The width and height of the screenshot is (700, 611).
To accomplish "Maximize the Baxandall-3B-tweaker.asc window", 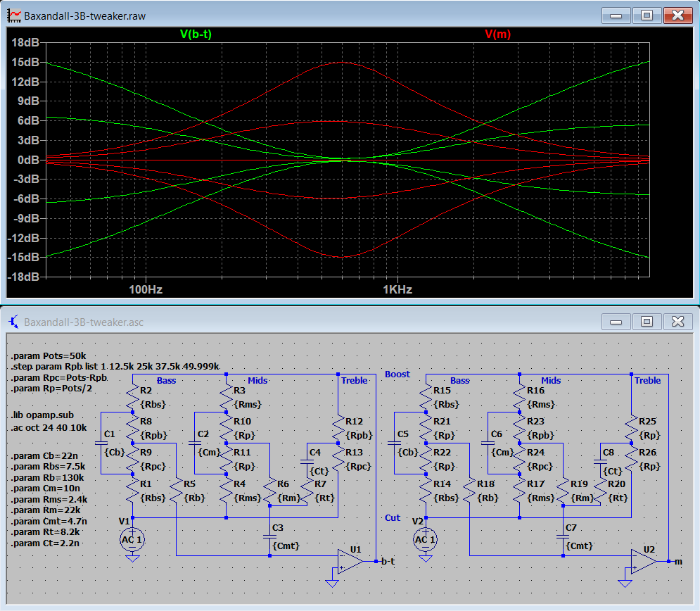I will (647, 322).
